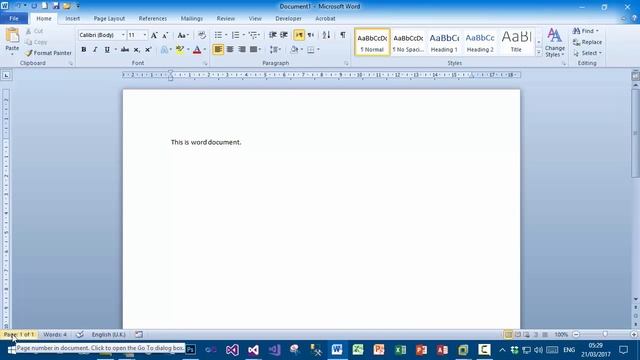
Task: Switch to the References tab
Action: coord(153,18)
